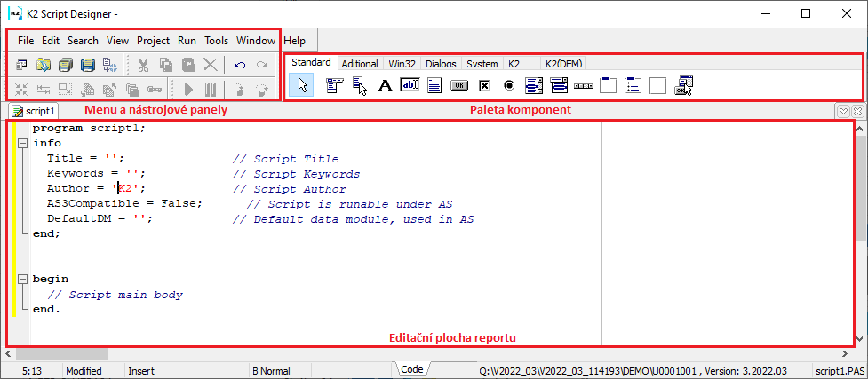Image resolution: width=868 pixels, height=379 pixels.
Task: Switch to the Aditional palette tab
Action: click(360, 64)
